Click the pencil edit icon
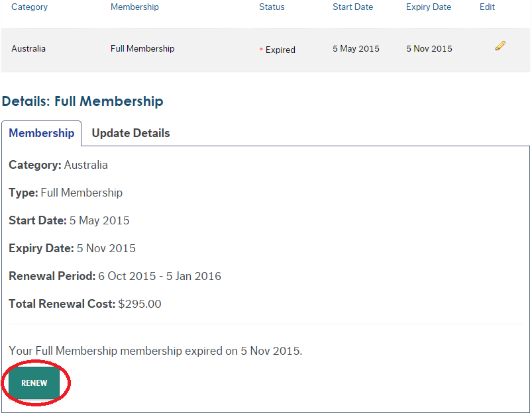The image size is (532, 415). point(500,46)
